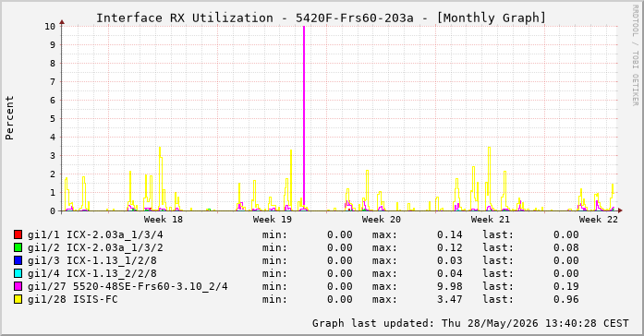Click legend label gi1/1 ICX-2.03a_1/3/4
644x336 pixels.
95,234
